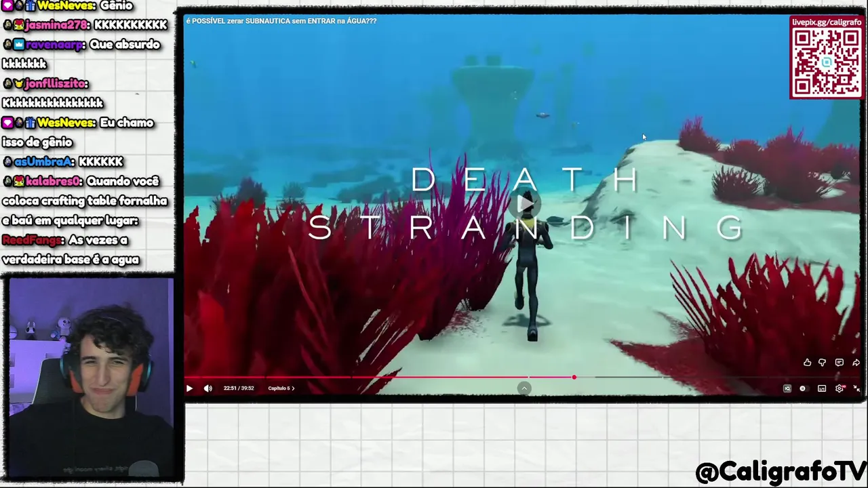The height and width of the screenshot is (488, 868).
Task: Share the video with the arrow icon
Action: [x=856, y=363]
